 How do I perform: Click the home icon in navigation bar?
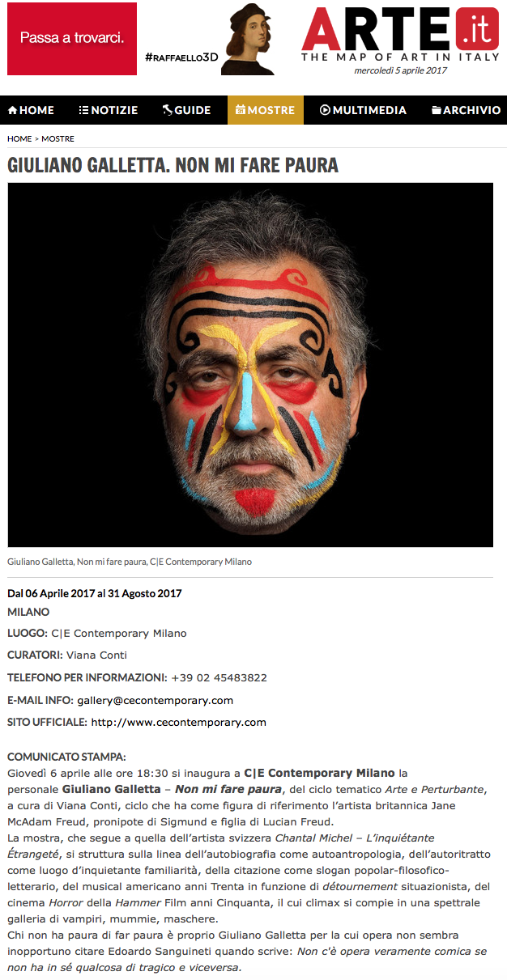[x=13, y=110]
